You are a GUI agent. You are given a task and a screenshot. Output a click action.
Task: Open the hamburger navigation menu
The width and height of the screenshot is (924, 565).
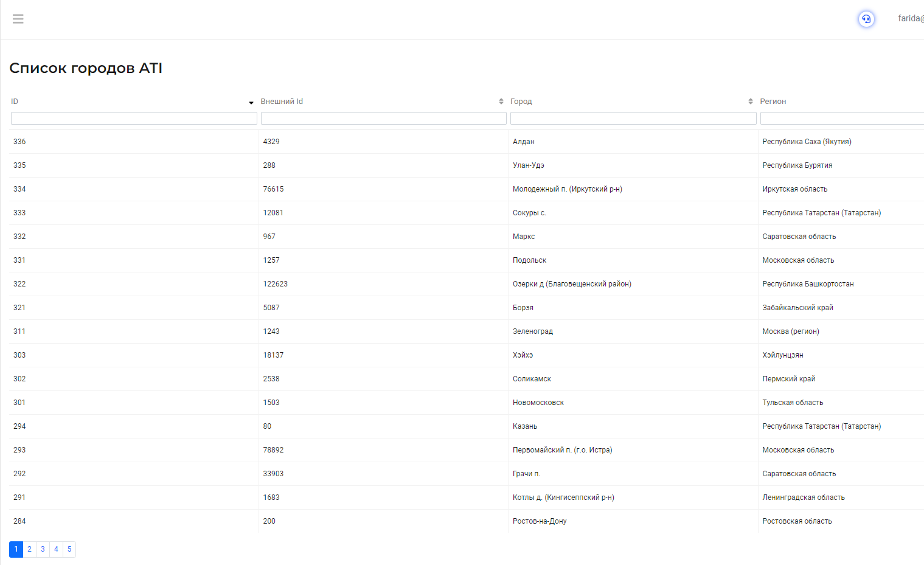(18, 19)
